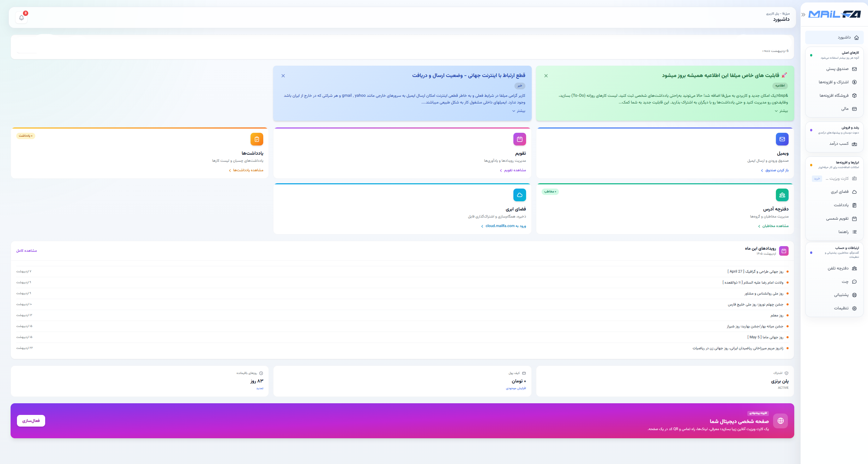The image size is (868, 464).
Task: Click مشاهده کامل in events section
Action: [x=26, y=251]
